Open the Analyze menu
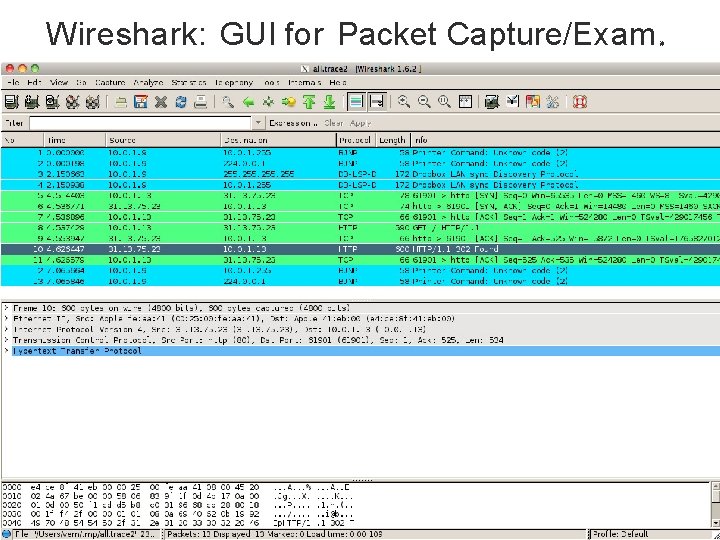Image resolution: width=720 pixels, height=540 pixels. 148,83
